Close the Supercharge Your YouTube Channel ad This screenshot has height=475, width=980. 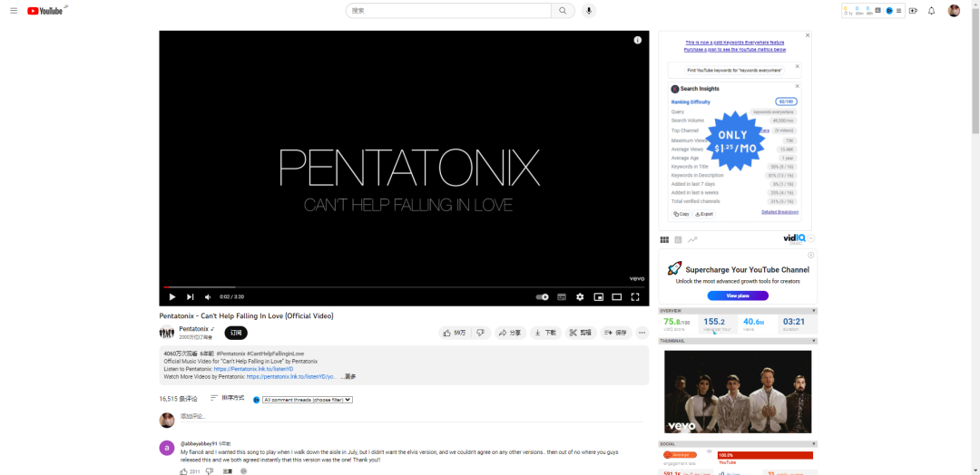810,255
